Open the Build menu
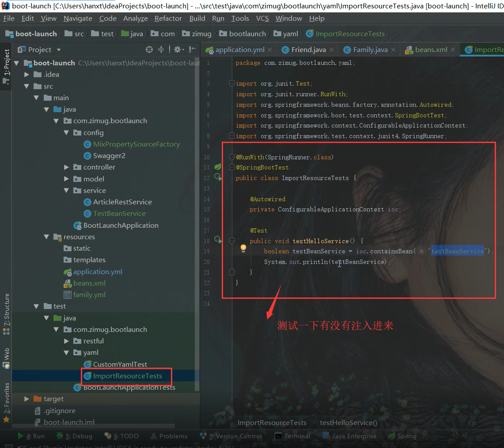This screenshot has width=504, height=448. [x=197, y=18]
